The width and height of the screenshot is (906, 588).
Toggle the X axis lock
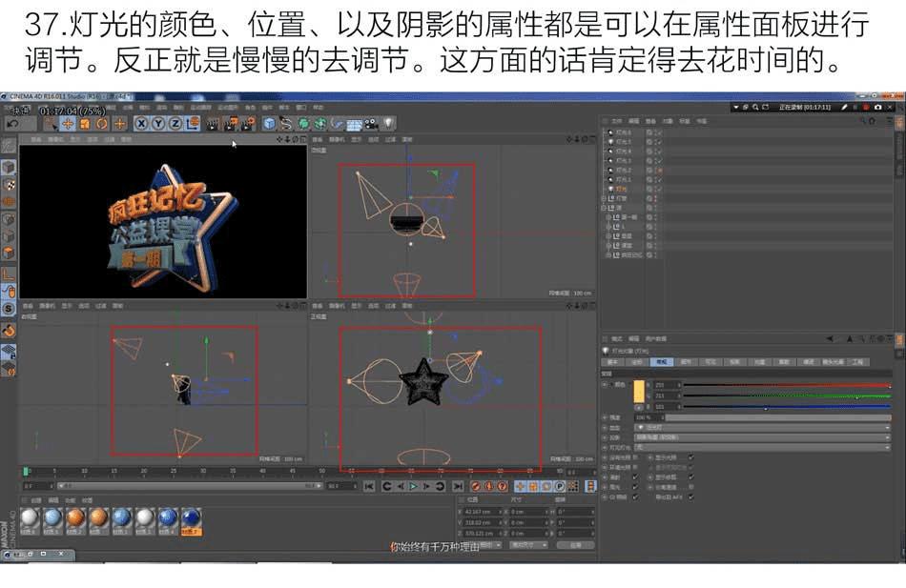pyautogui.click(x=141, y=124)
